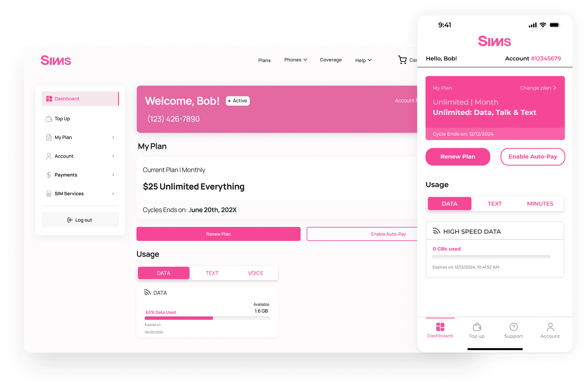Click the SIM Services sidebar icon
The image size is (588, 390).
[49, 193]
